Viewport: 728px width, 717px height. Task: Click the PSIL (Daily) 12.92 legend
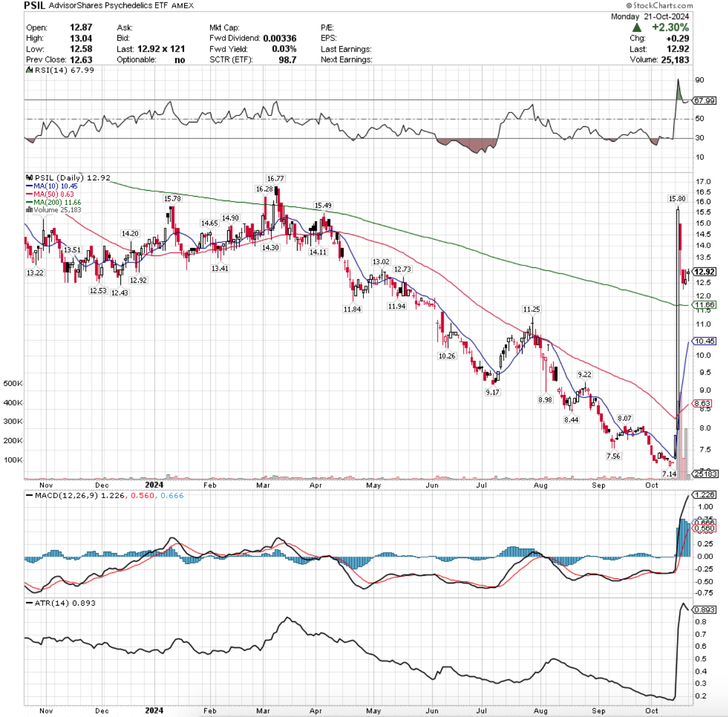[x=68, y=178]
